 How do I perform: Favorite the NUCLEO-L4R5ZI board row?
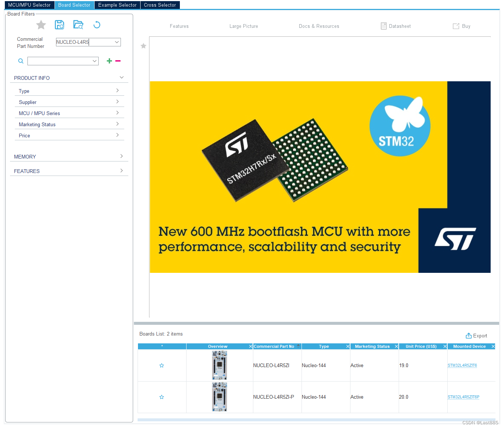click(x=162, y=366)
